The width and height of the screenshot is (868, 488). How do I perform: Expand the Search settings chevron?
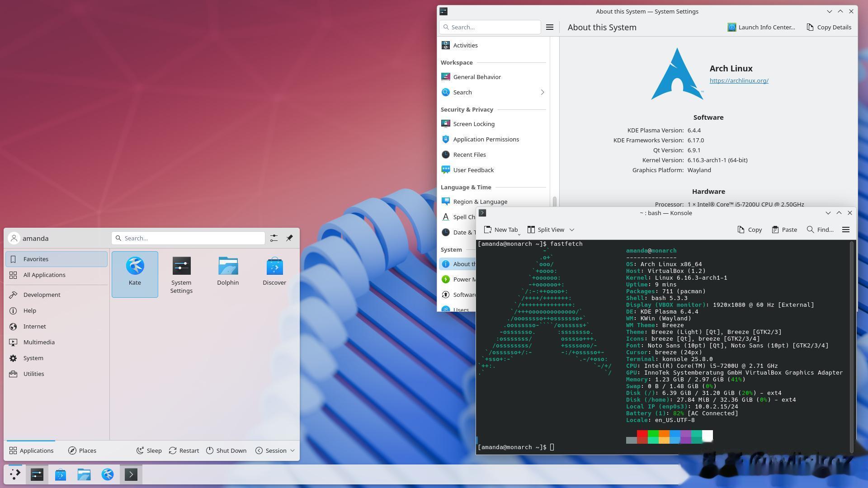click(542, 92)
